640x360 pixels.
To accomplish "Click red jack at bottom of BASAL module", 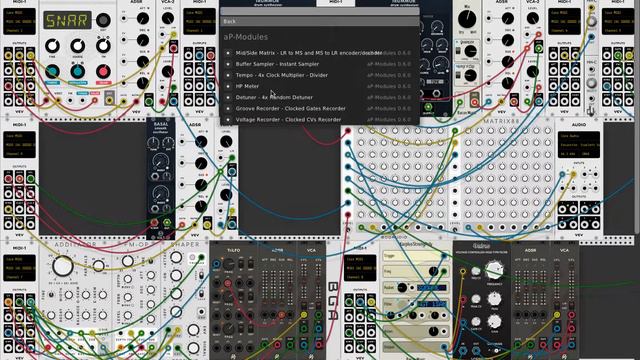I will [154, 223].
